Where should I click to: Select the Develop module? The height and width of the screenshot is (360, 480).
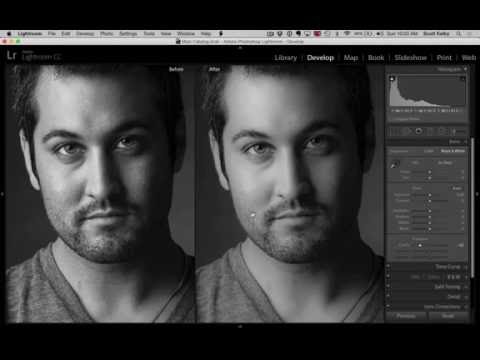320,58
